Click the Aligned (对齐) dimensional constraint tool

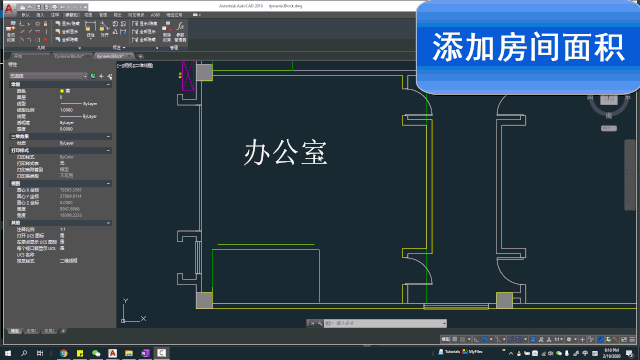click(104, 30)
